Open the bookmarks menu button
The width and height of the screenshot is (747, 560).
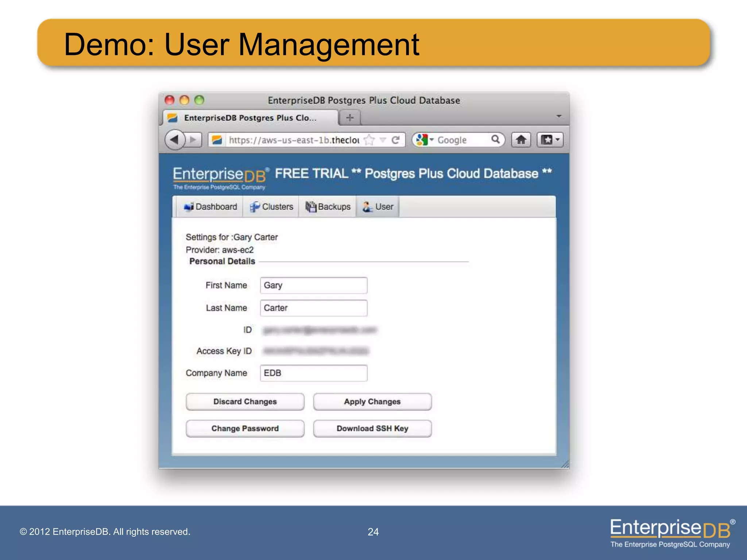(550, 140)
